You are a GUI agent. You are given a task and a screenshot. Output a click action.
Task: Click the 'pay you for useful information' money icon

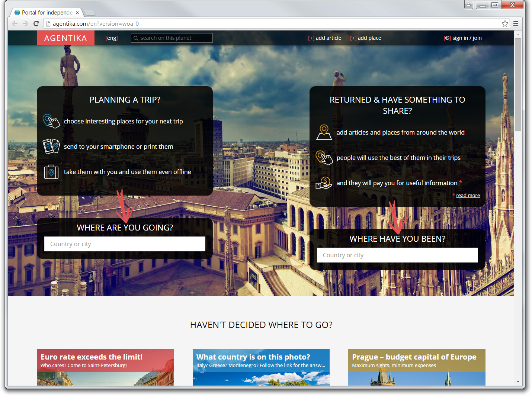click(x=324, y=183)
